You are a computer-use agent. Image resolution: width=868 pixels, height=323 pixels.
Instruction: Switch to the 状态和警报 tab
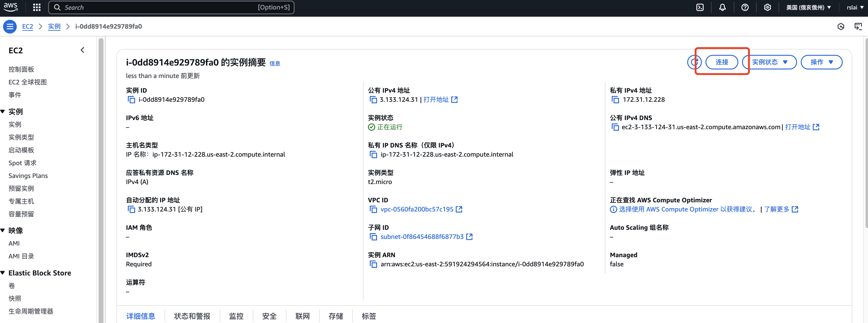pos(192,316)
